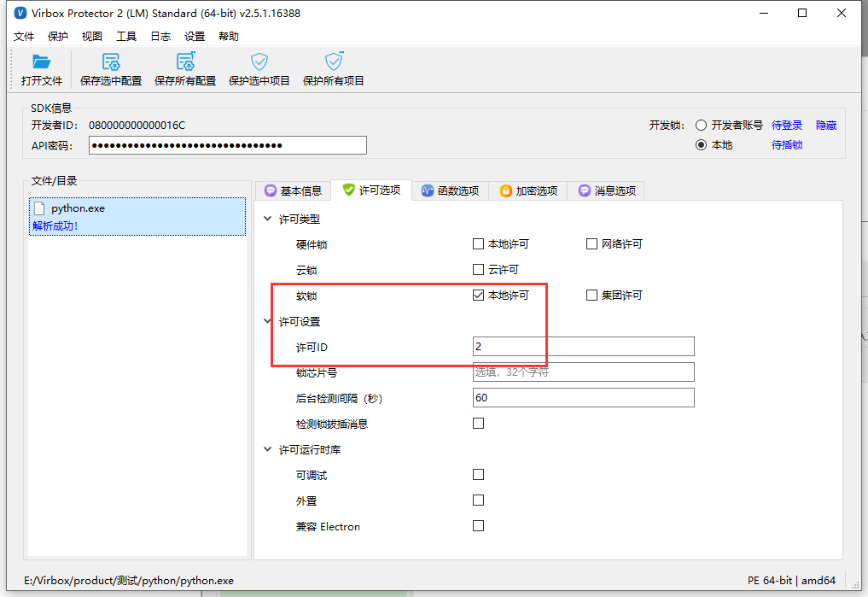Viewport: 868px width, 597px height.
Task: Click the Virbox Protector title bar logo
Action: click(x=20, y=13)
